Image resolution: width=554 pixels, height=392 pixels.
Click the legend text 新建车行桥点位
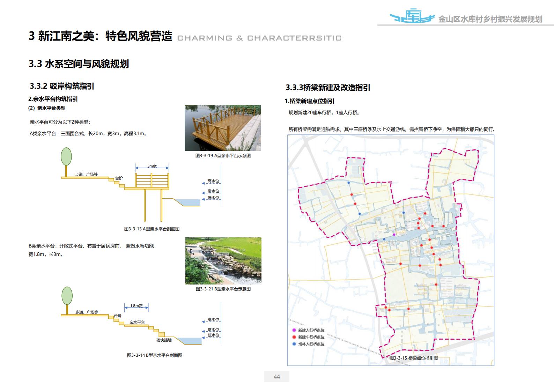point(311,337)
